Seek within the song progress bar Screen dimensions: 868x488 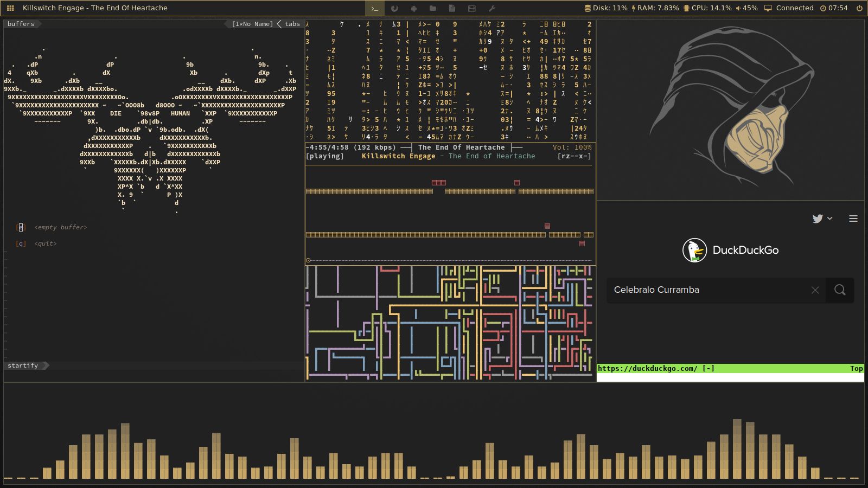(450, 260)
